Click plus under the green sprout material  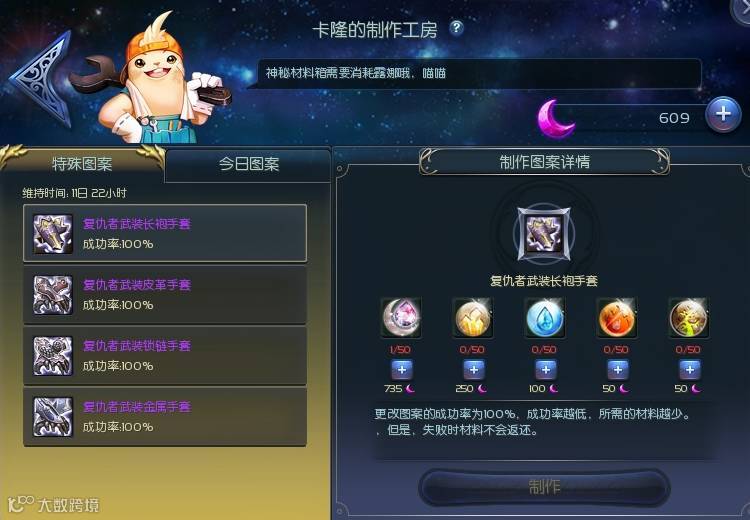(690, 370)
